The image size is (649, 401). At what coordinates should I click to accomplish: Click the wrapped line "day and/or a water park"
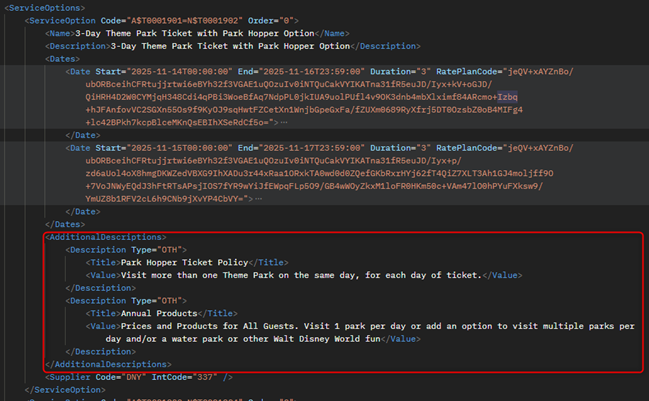click(263, 339)
